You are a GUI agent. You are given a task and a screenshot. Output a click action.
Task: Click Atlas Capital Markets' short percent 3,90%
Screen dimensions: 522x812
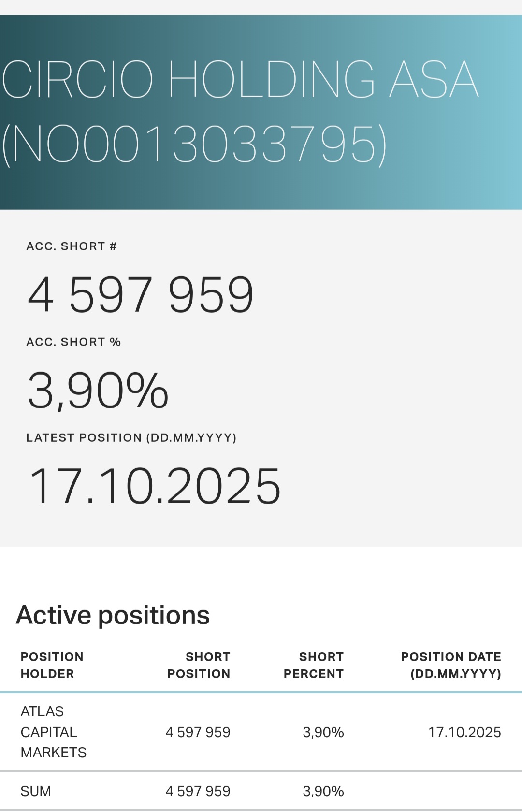coord(323,732)
